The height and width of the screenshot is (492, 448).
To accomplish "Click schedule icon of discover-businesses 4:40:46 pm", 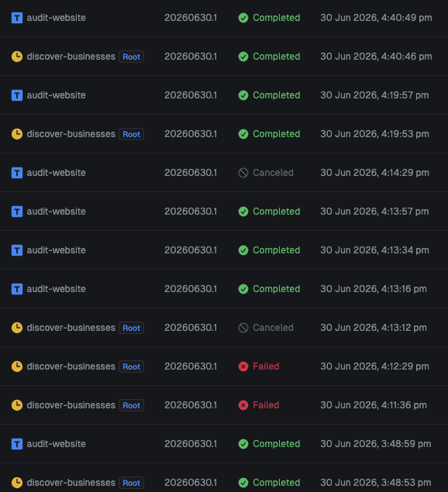I will [17, 57].
